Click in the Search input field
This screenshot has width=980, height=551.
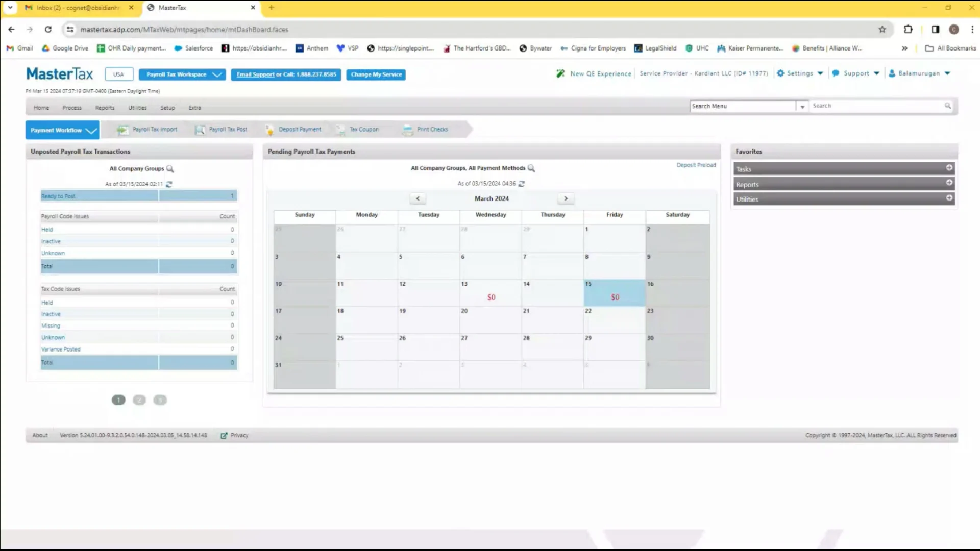[876, 106]
